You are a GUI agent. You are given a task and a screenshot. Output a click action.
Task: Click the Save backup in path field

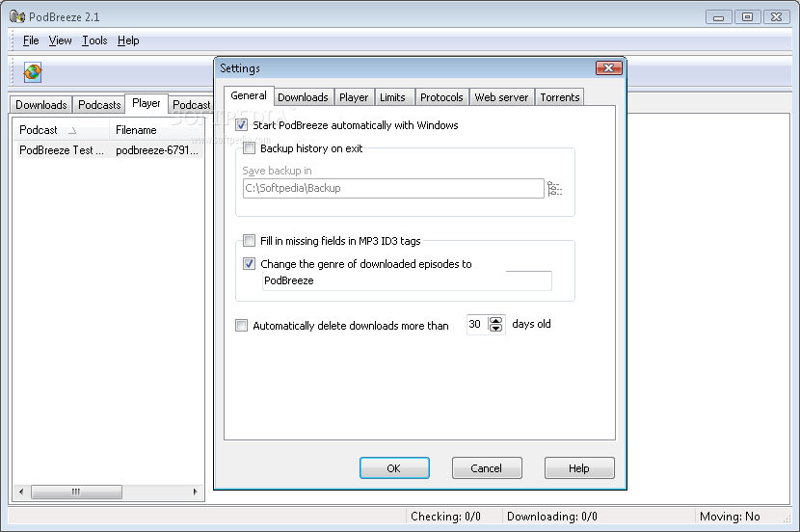point(393,188)
